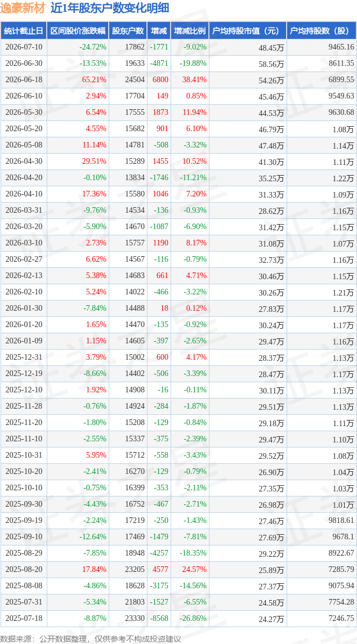Select the 增减比例 column header
Screen dimensions: 357x644
tap(190, 31)
